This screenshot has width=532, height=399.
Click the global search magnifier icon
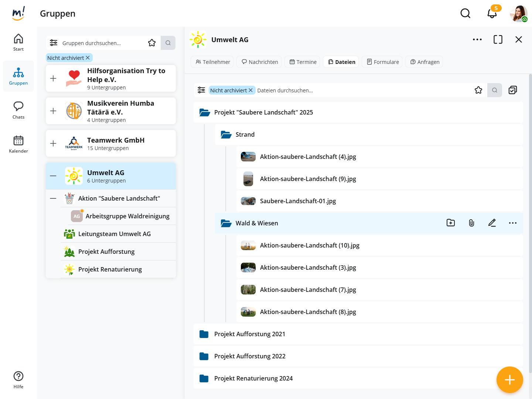(465, 14)
